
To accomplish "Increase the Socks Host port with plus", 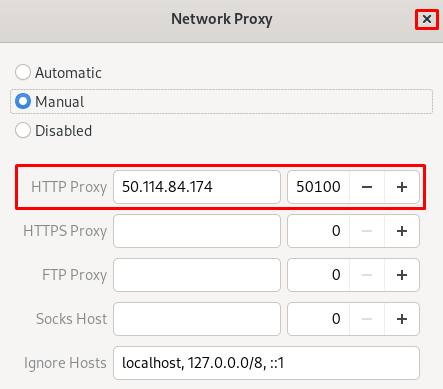I will 402,319.
